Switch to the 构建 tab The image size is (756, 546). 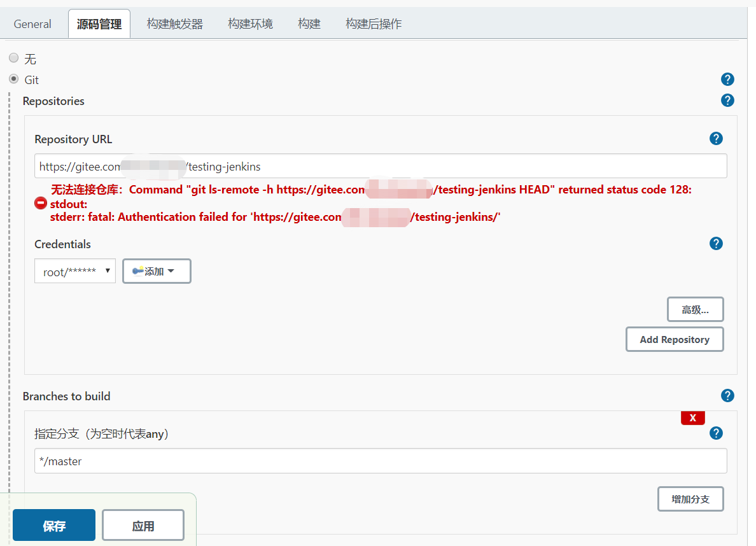[x=309, y=24]
